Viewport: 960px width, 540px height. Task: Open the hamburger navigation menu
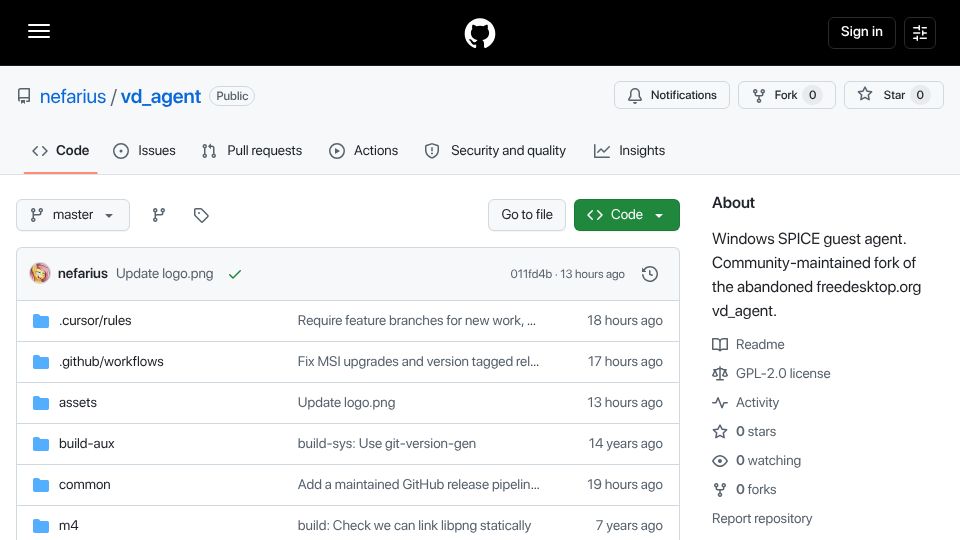(x=39, y=31)
